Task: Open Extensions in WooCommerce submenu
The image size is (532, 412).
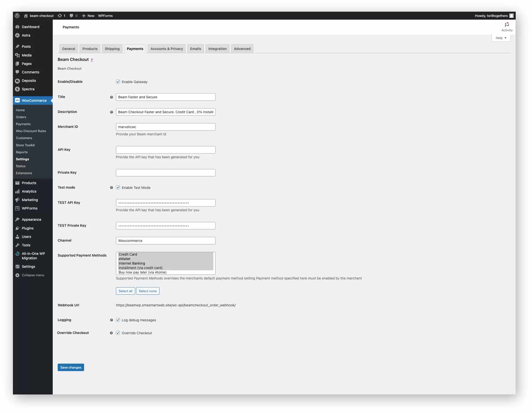Action: 24,173
